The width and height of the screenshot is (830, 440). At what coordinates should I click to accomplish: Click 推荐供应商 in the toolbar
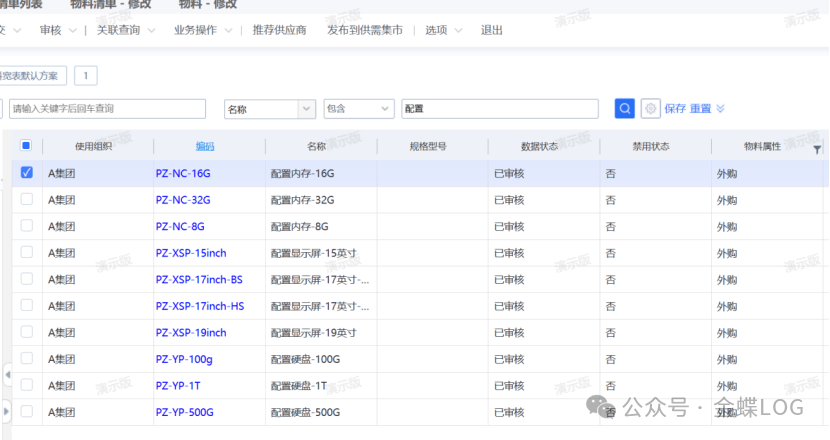click(279, 30)
